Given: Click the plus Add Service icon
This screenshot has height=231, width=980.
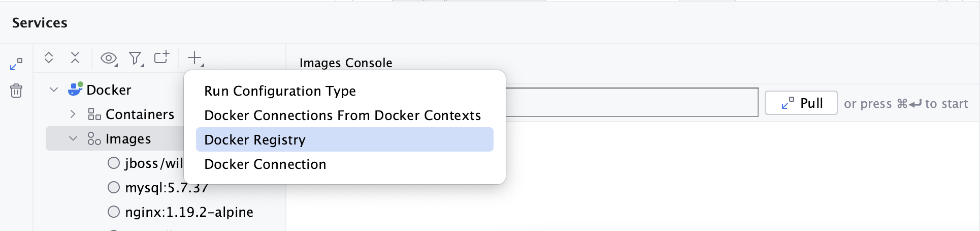Looking at the screenshot, I should tap(194, 58).
